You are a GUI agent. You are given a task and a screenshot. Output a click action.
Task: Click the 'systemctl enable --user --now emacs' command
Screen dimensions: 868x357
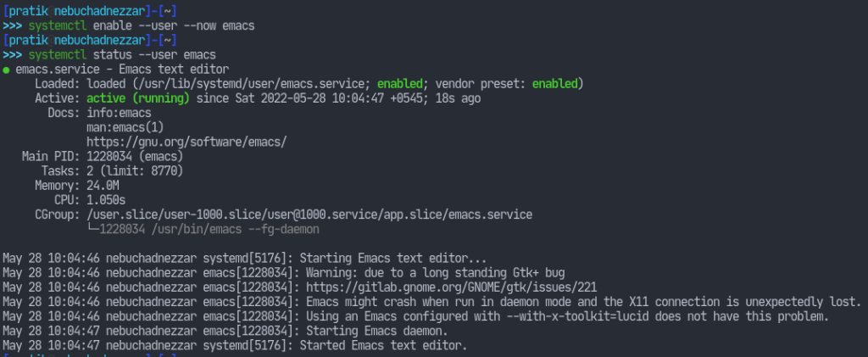[142, 26]
